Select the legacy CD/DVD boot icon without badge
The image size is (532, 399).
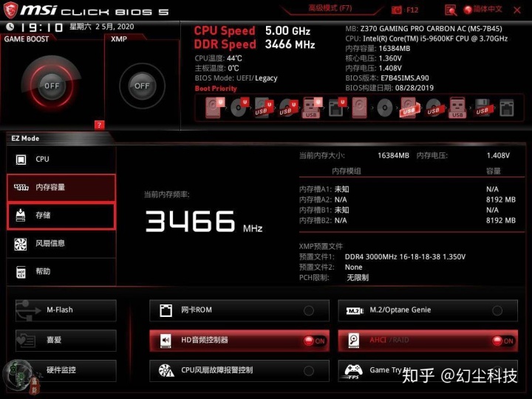(385, 108)
